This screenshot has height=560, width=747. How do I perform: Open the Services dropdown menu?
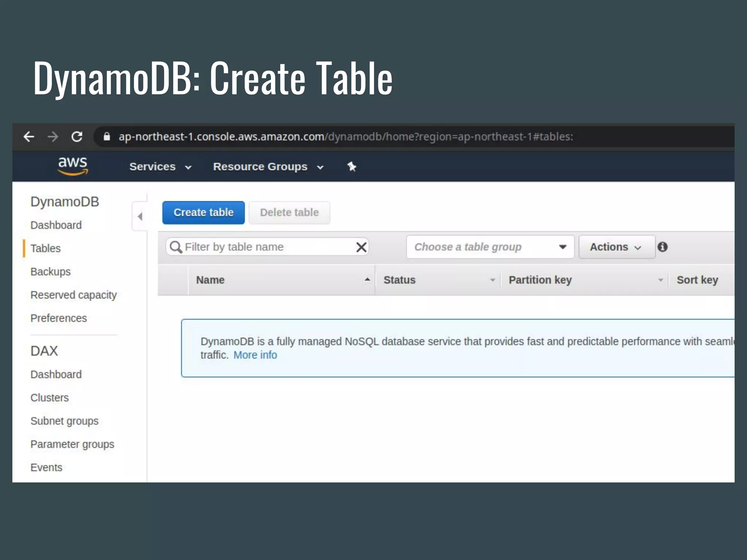(160, 167)
